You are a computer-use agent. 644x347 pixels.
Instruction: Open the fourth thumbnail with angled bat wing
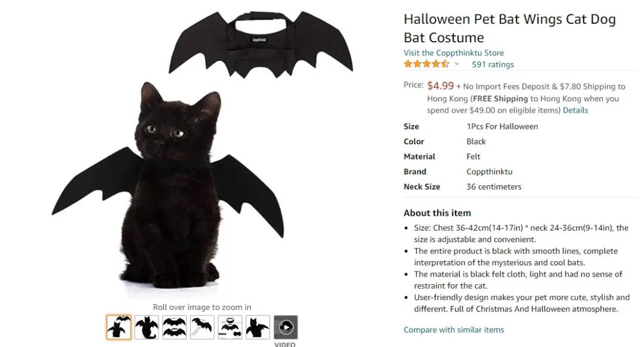pyautogui.click(x=202, y=327)
